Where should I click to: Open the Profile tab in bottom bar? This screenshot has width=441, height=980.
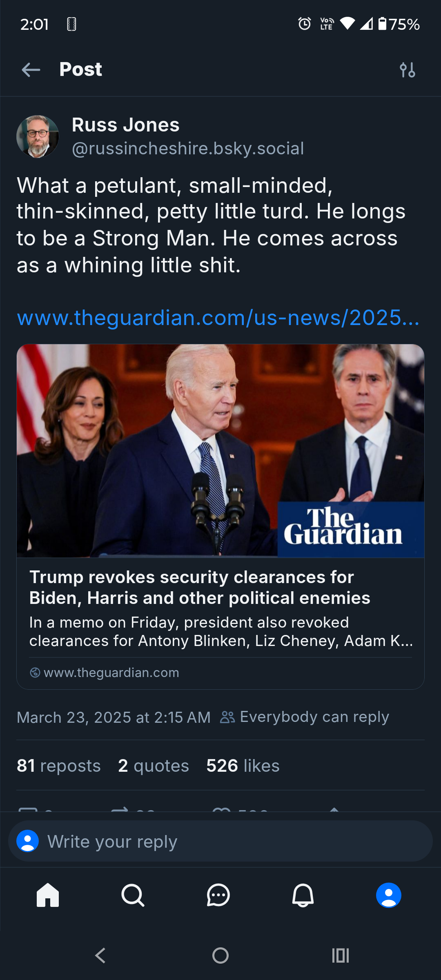(x=388, y=895)
